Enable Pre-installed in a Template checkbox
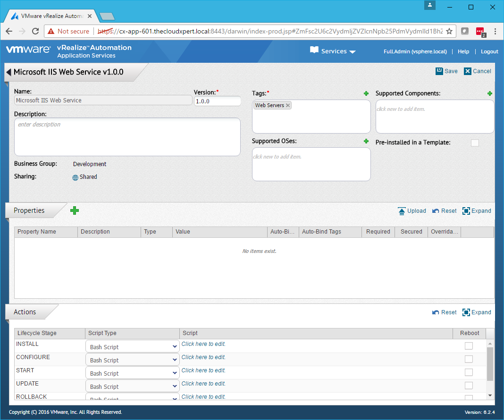 tap(475, 143)
